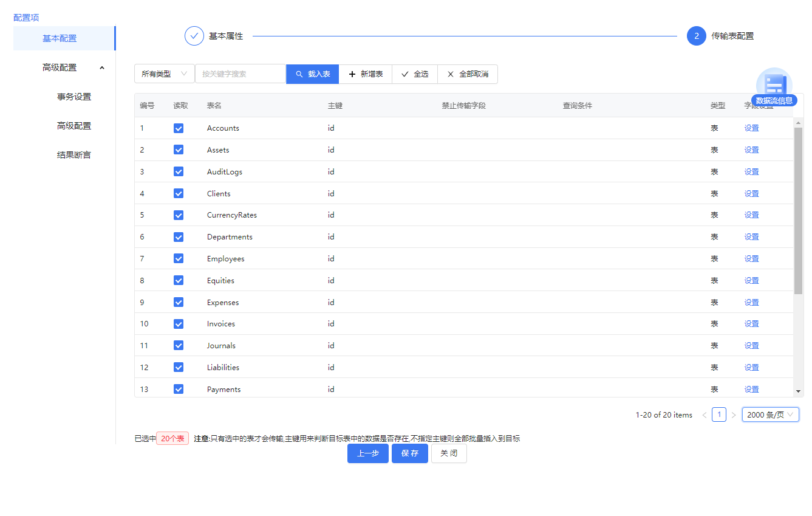Image resolution: width=812 pixels, height=516 pixels.
Task: Open 设置 link for the Payments row
Action: (752, 389)
